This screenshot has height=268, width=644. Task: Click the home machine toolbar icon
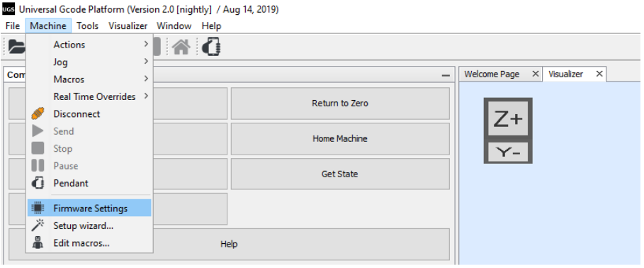[x=181, y=47]
